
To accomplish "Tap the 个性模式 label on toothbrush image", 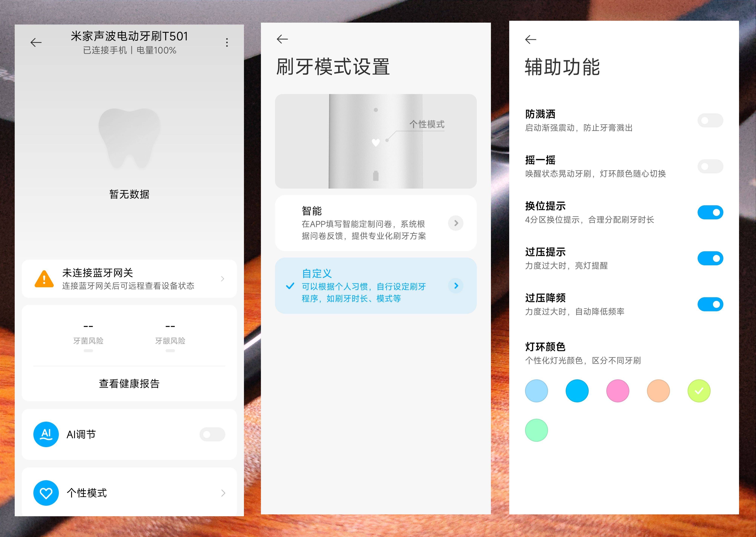I will coord(427,124).
